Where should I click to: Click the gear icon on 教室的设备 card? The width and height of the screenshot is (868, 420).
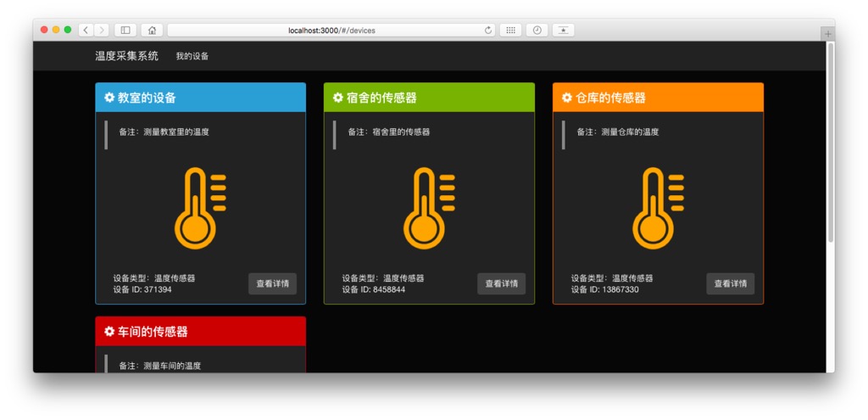click(x=109, y=98)
